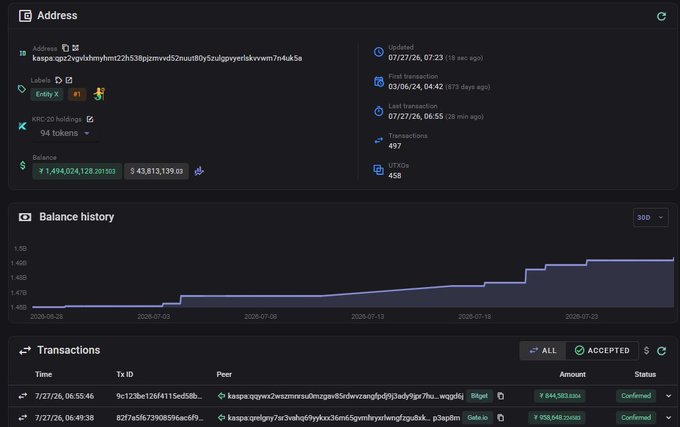Refresh the Address panel

[x=661, y=16]
